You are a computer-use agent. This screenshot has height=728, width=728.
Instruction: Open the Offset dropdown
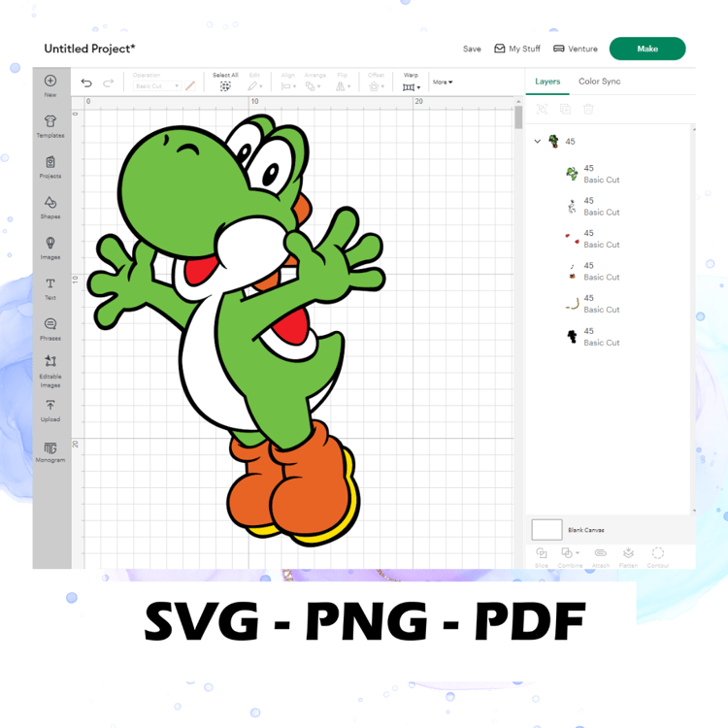coord(376,85)
